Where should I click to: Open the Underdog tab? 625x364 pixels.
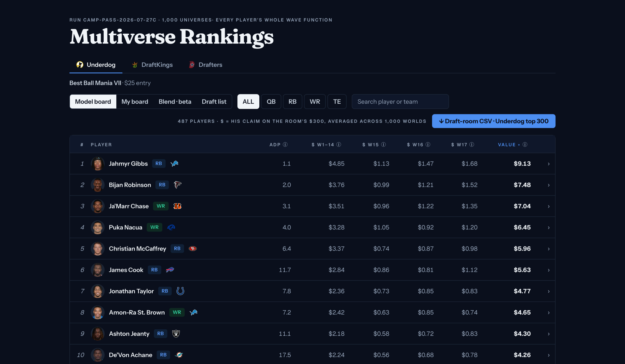pyautogui.click(x=96, y=65)
